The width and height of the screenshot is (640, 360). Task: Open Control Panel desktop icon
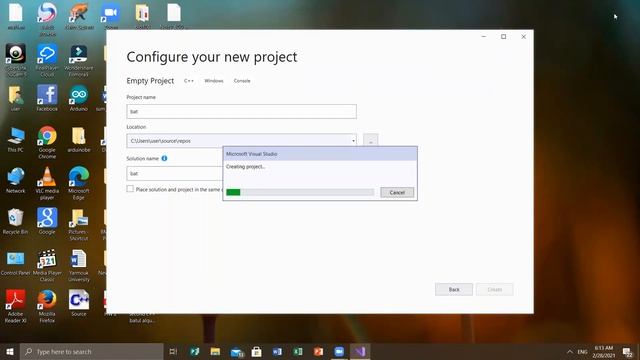click(16, 262)
